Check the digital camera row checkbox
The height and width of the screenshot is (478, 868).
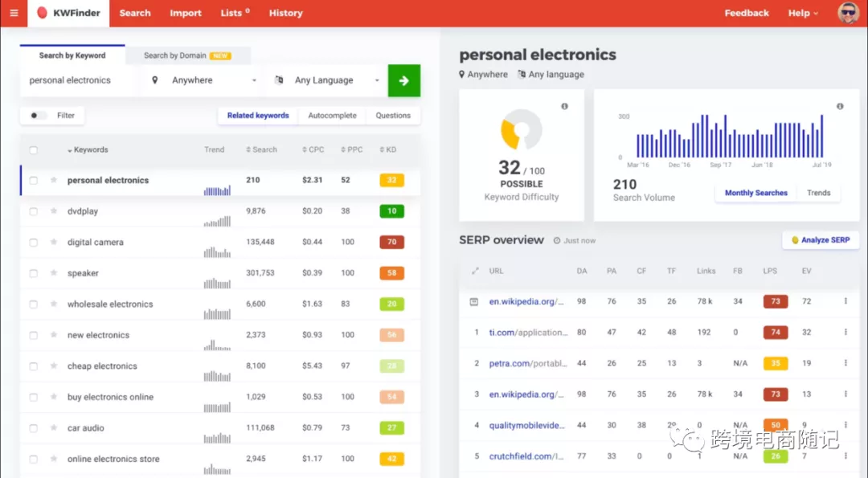pyautogui.click(x=34, y=243)
